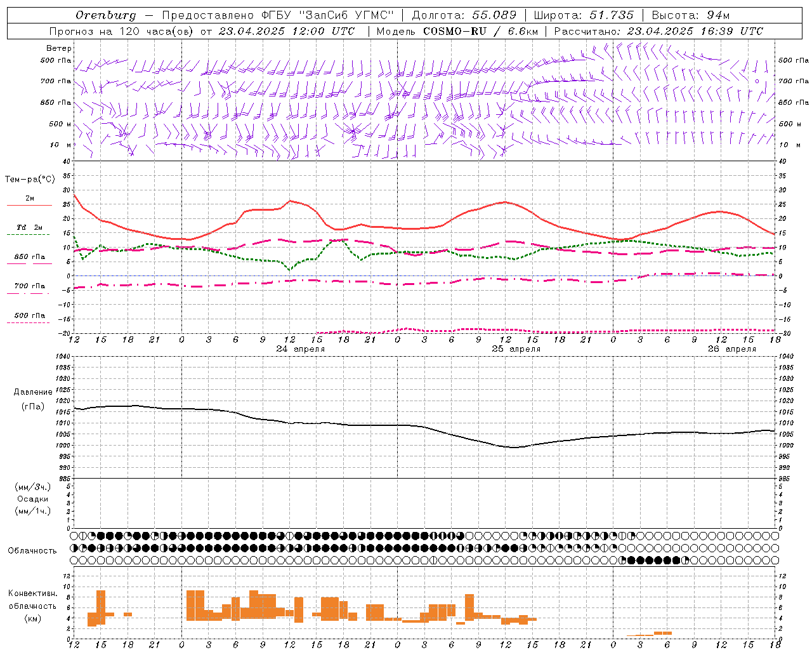812x650 pixels.
Task: Click the model name "COSMO-RU / 6.6км"
Action: (480, 31)
